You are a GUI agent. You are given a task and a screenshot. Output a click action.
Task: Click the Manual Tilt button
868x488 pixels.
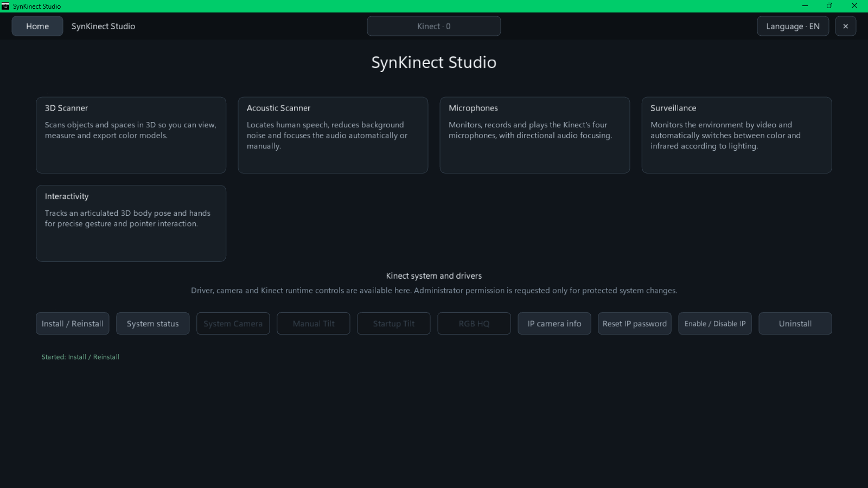pyautogui.click(x=313, y=324)
